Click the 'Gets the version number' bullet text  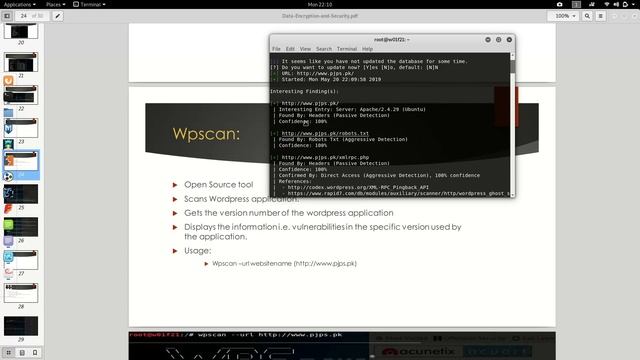289,213
